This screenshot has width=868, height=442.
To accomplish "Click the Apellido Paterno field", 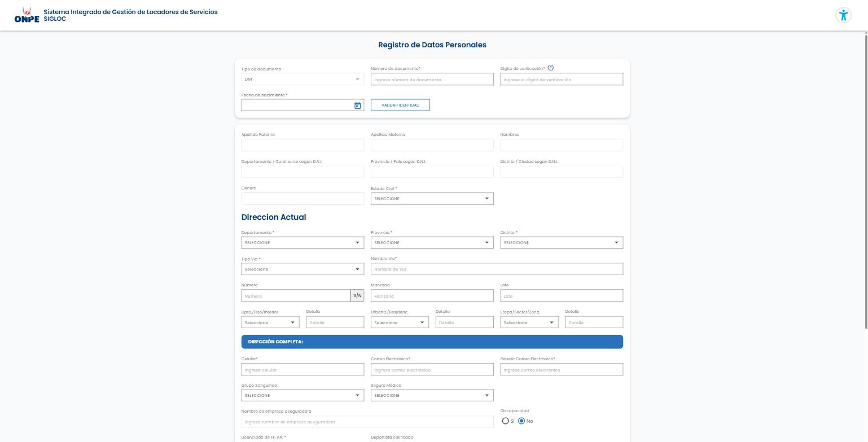I will [x=303, y=145].
